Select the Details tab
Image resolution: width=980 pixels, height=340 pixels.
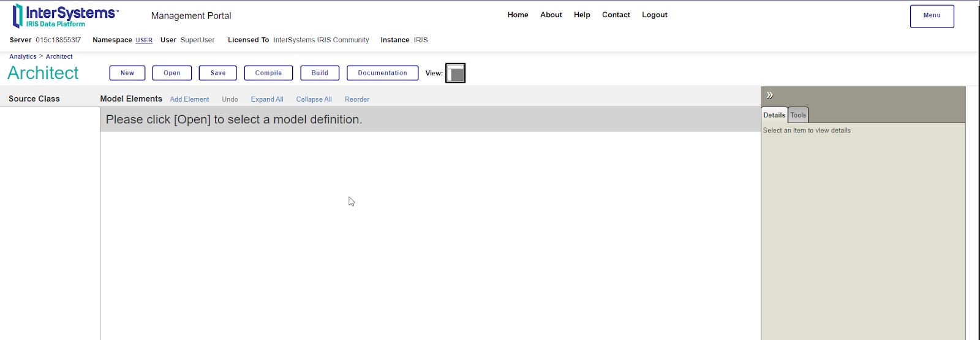pyautogui.click(x=774, y=115)
